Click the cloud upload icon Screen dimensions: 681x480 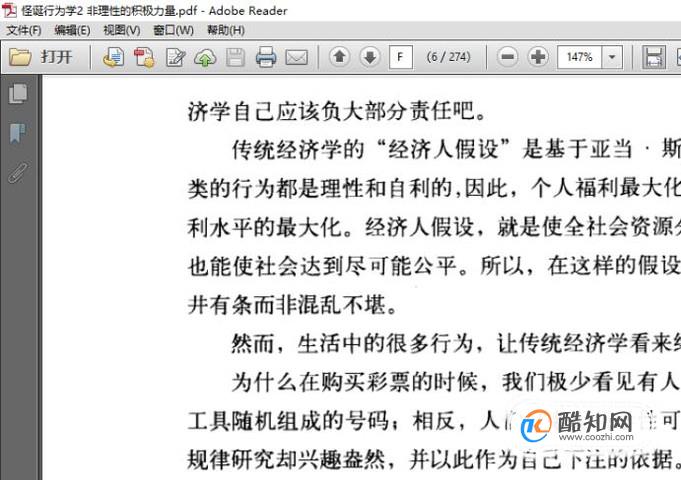pyautogui.click(x=205, y=57)
